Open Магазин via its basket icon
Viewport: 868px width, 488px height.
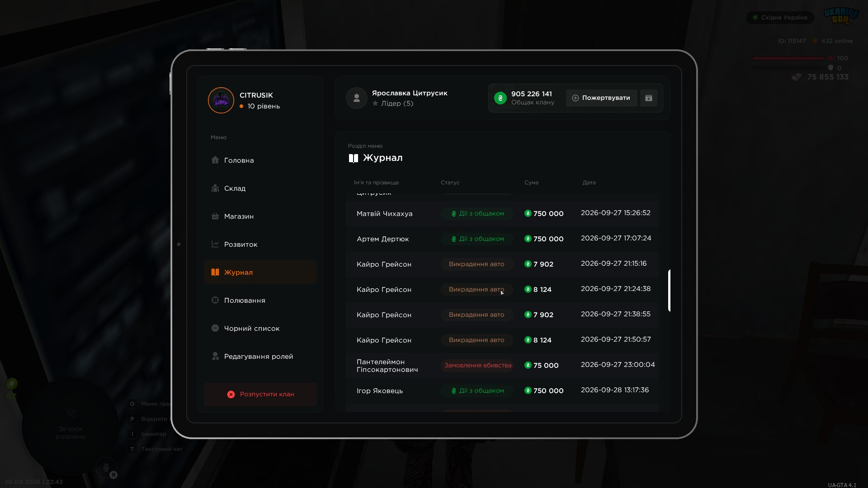215,216
